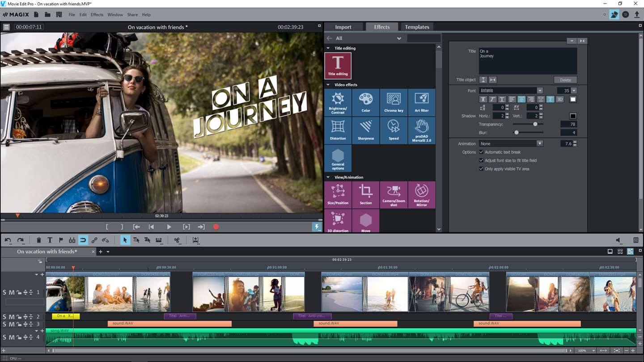Open the Chroma key effect
Screen dimensions: 644x362
(x=394, y=103)
